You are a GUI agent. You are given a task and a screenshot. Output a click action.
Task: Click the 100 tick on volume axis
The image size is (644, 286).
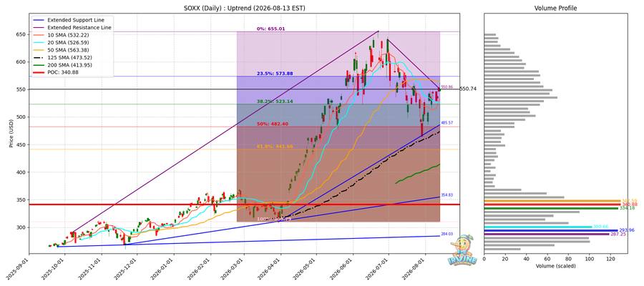(x=590, y=259)
